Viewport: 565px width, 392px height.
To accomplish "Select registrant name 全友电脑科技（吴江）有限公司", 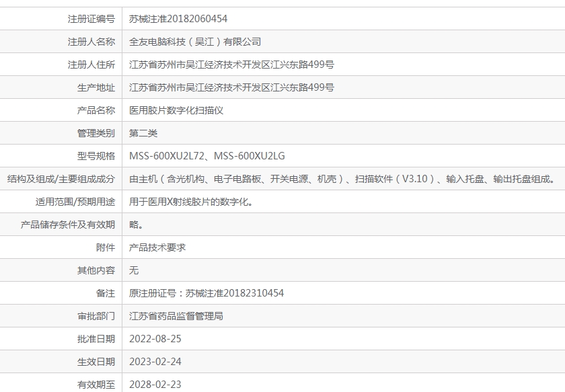I will coord(195,42).
